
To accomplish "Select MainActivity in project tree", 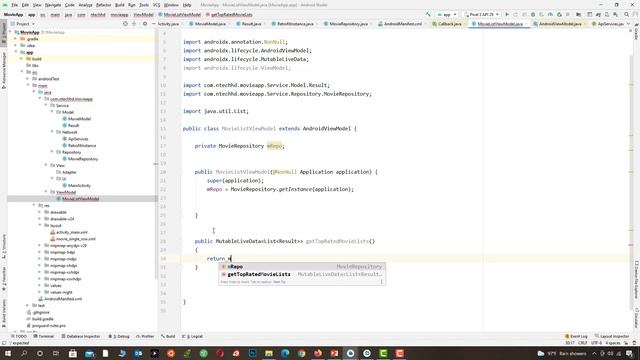I will coord(76,185).
